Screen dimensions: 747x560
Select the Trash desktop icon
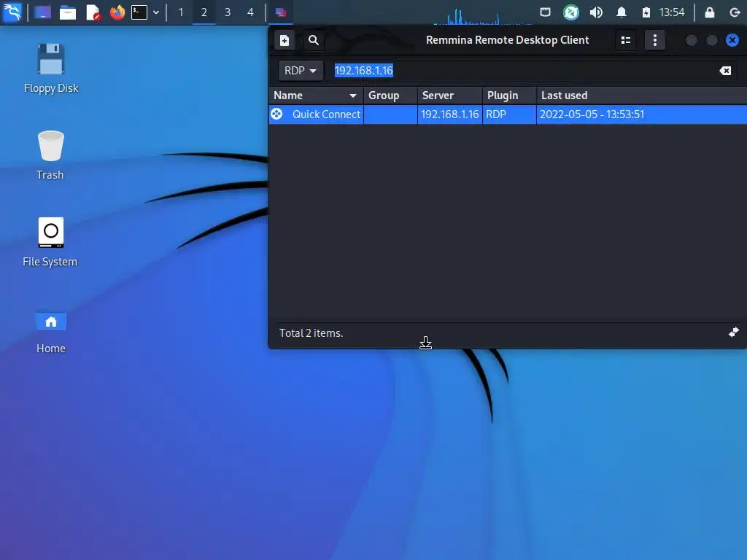pyautogui.click(x=50, y=155)
